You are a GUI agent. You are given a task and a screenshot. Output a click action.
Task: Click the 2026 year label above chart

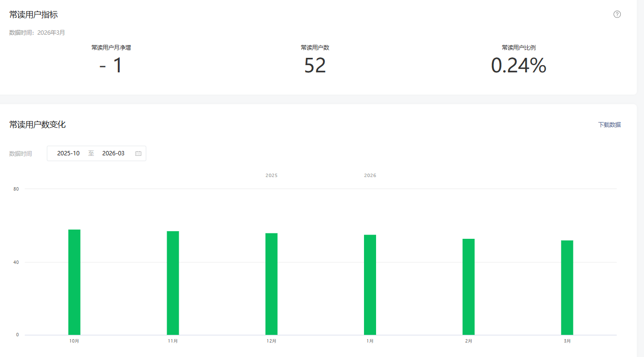370,176
